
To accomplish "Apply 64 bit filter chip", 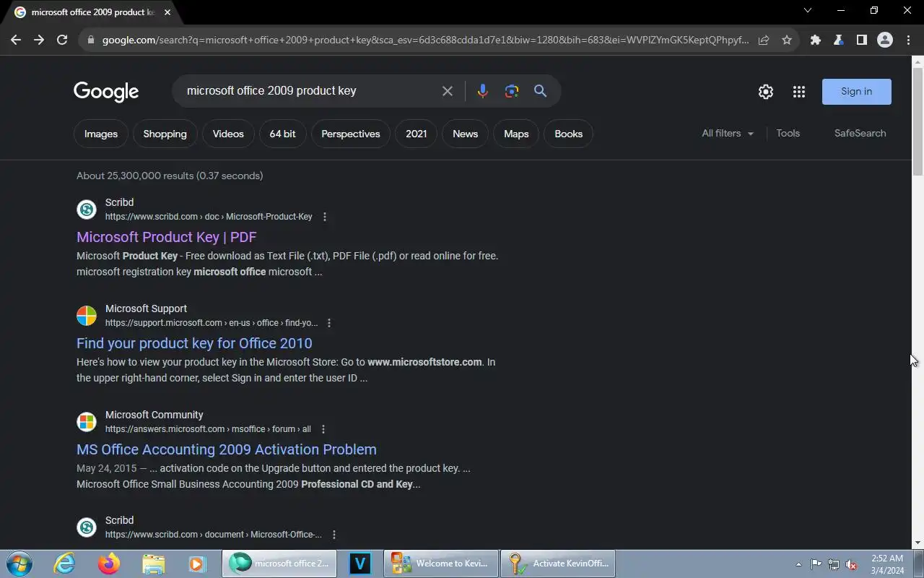I will 282,134.
